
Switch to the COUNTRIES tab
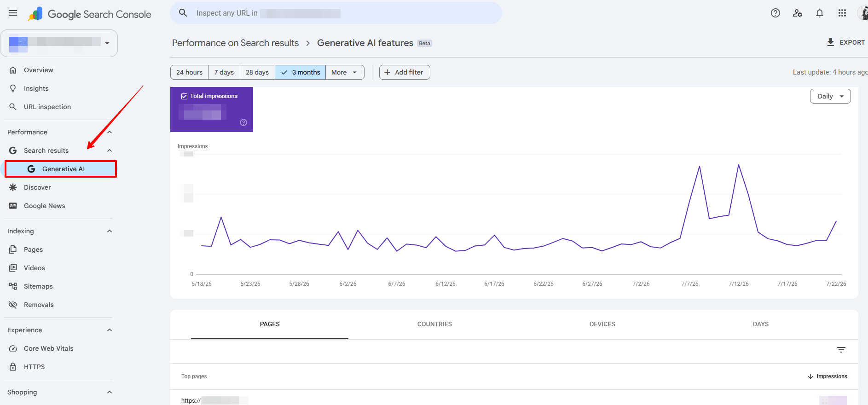tap(434, 324)
